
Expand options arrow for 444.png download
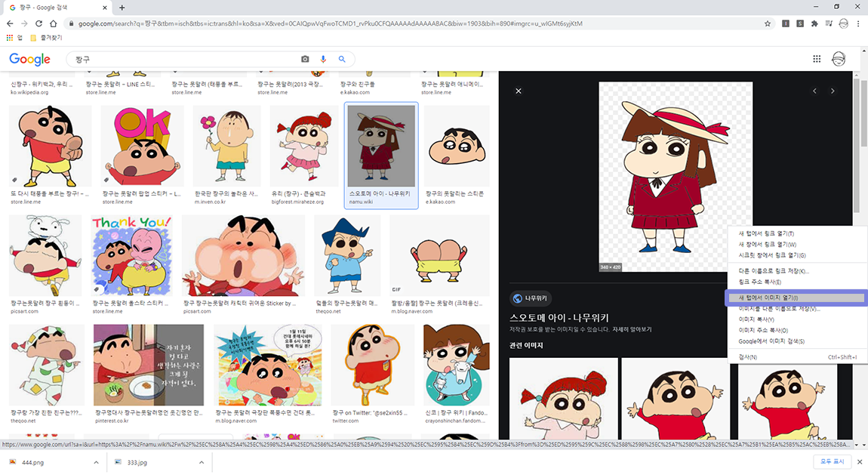pyautogui.click(x=96, y=462)
